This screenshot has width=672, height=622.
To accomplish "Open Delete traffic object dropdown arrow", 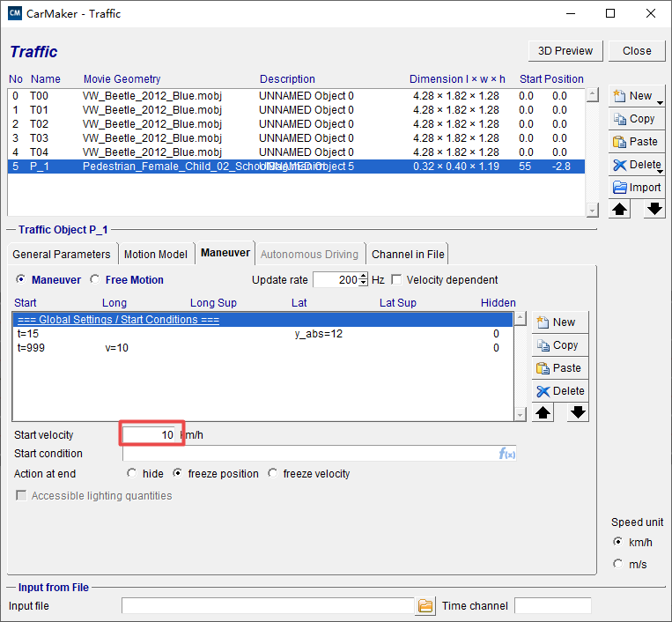I will click(661, 170).
